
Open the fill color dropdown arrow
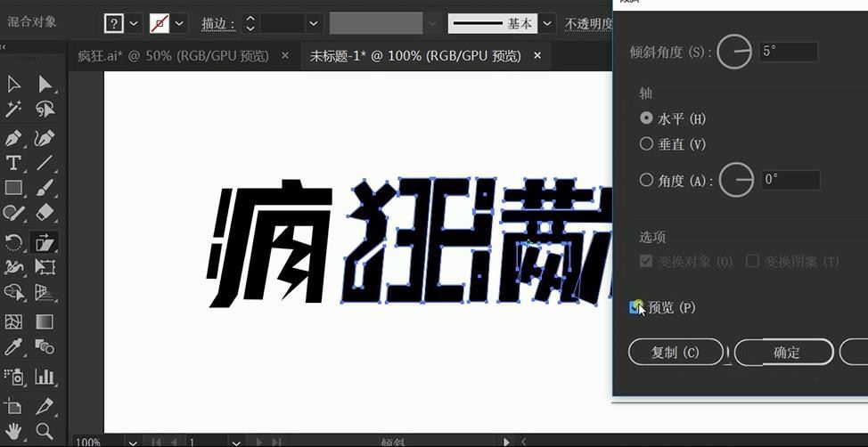pyautogui.click(x=134, y=23)
